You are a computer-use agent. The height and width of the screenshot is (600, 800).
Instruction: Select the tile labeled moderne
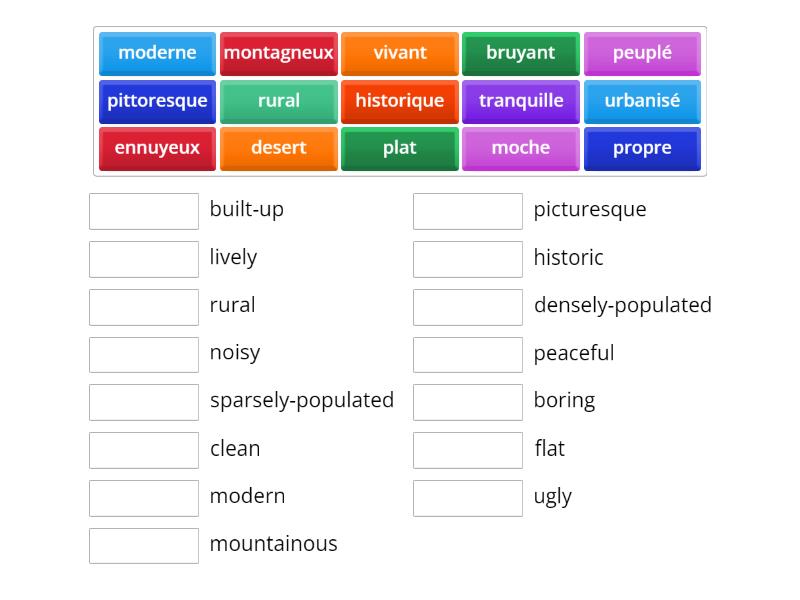[x=156, y=54]
